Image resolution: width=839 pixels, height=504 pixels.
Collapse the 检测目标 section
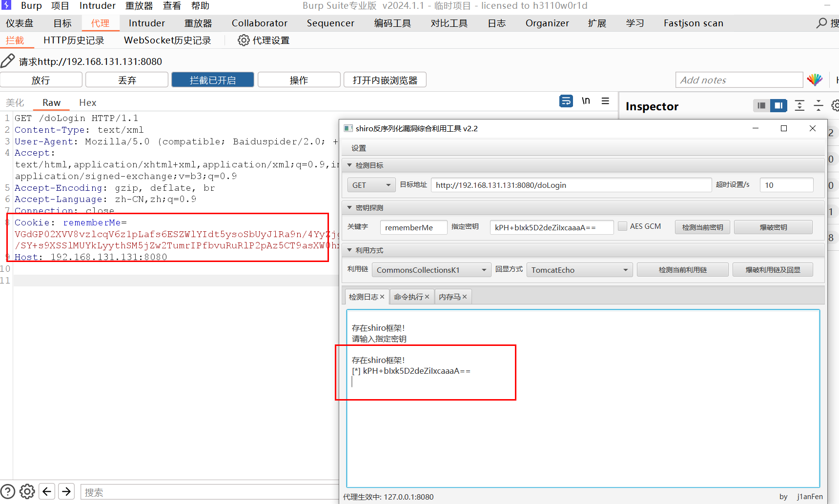349,165
